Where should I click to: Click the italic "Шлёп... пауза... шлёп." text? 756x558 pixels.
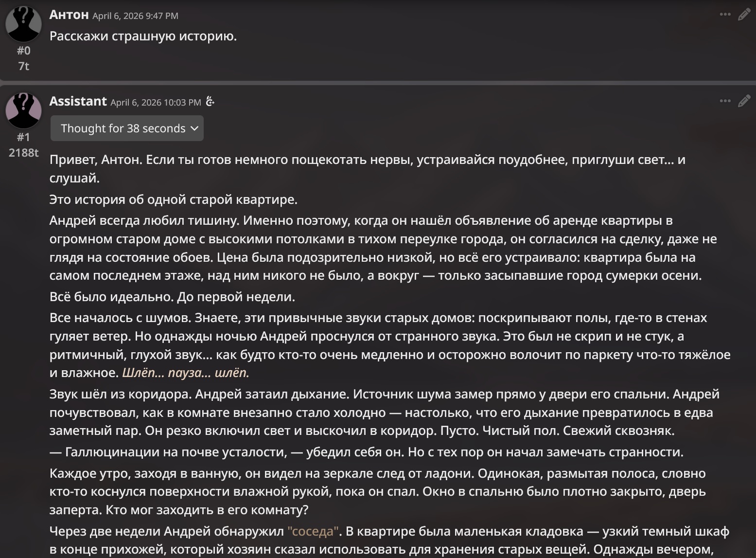(186, 373)
